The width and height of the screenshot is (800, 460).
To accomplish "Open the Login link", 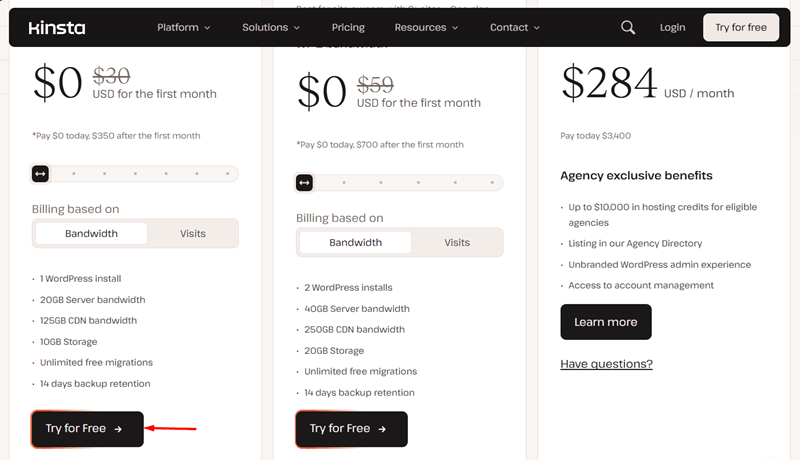I will [672, 28].
